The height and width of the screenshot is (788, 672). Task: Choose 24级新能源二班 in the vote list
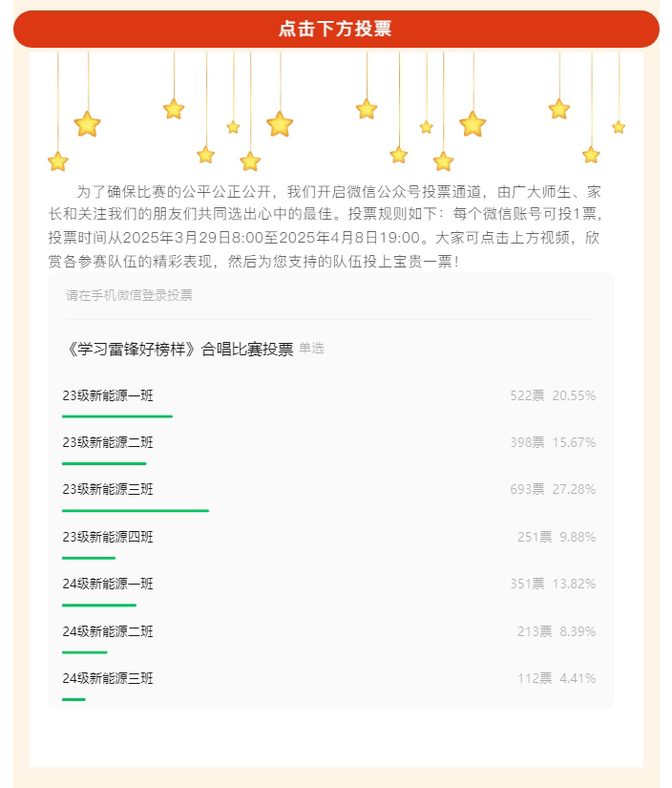[x=329, y=637]
